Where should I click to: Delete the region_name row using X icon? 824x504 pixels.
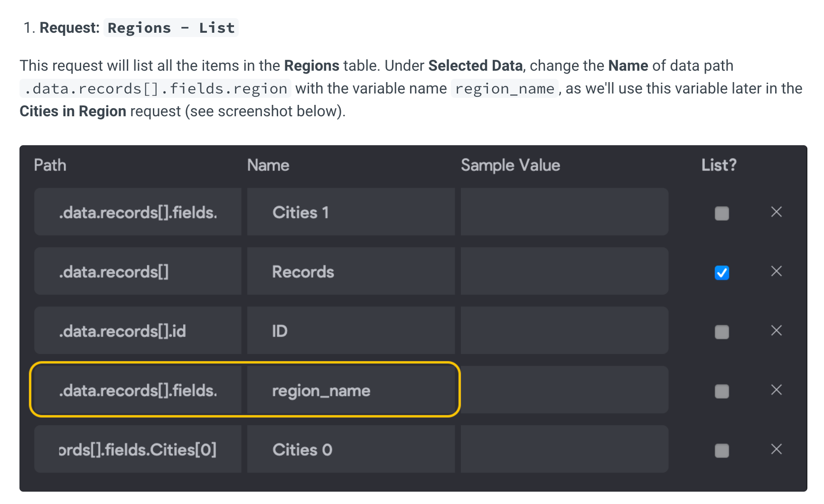click(x=776, y=390)
